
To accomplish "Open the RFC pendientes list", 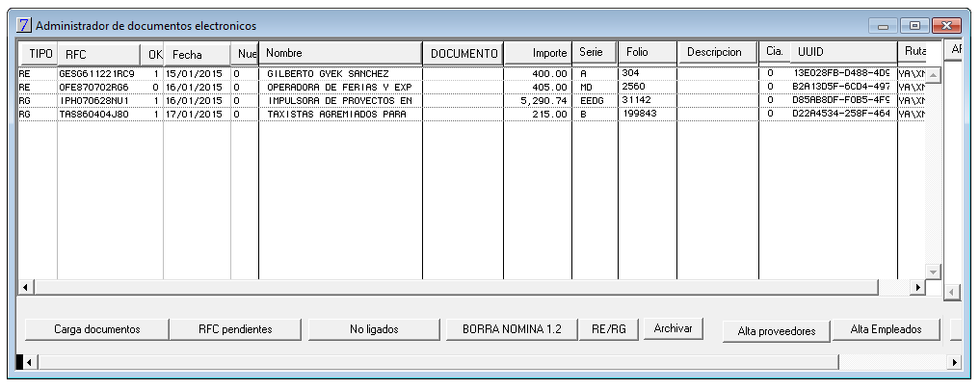I will tap(235, 329).
